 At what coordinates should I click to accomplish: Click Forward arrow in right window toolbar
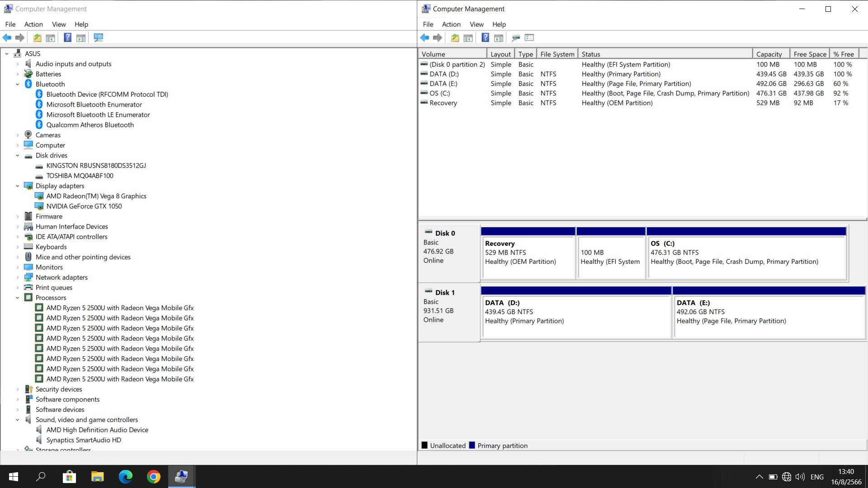tap(437, 38)
